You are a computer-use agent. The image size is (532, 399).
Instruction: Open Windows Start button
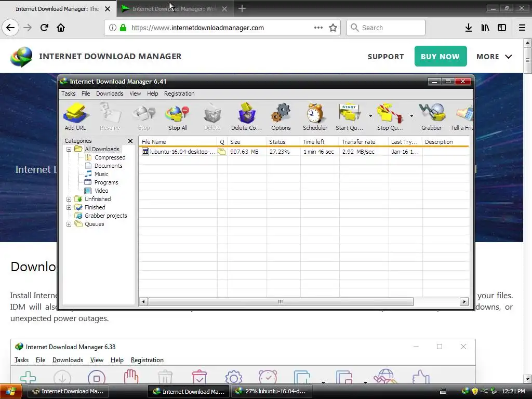click(10, 391)
